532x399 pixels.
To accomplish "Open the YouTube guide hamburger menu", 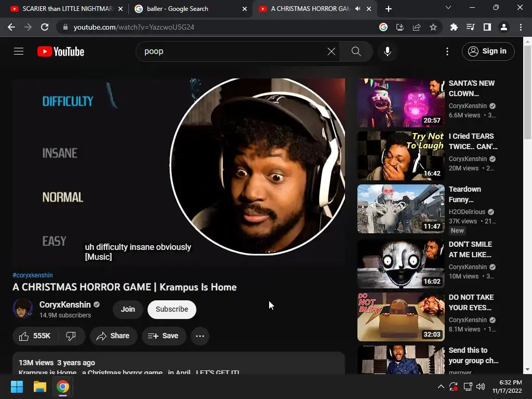I will [19, 51].
